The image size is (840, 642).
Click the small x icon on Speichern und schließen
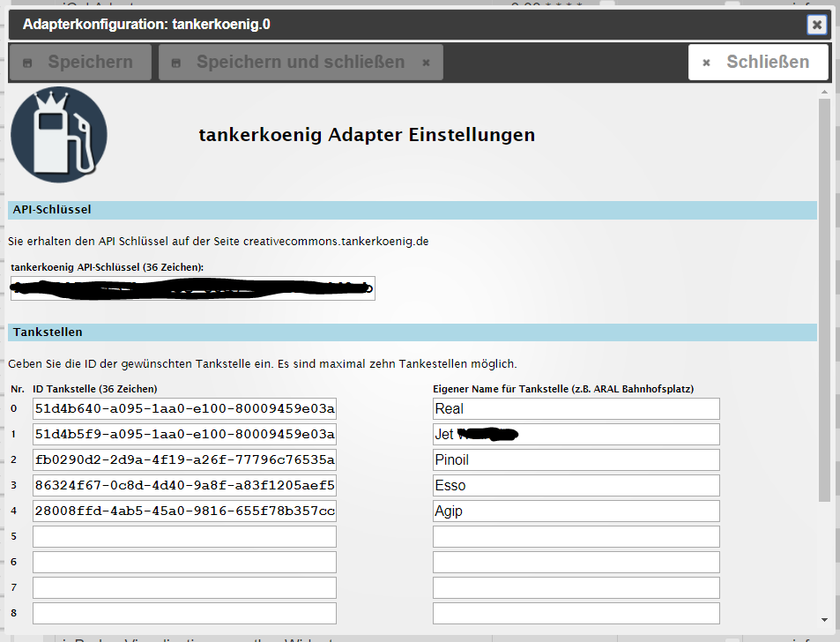tap(426, 63)
